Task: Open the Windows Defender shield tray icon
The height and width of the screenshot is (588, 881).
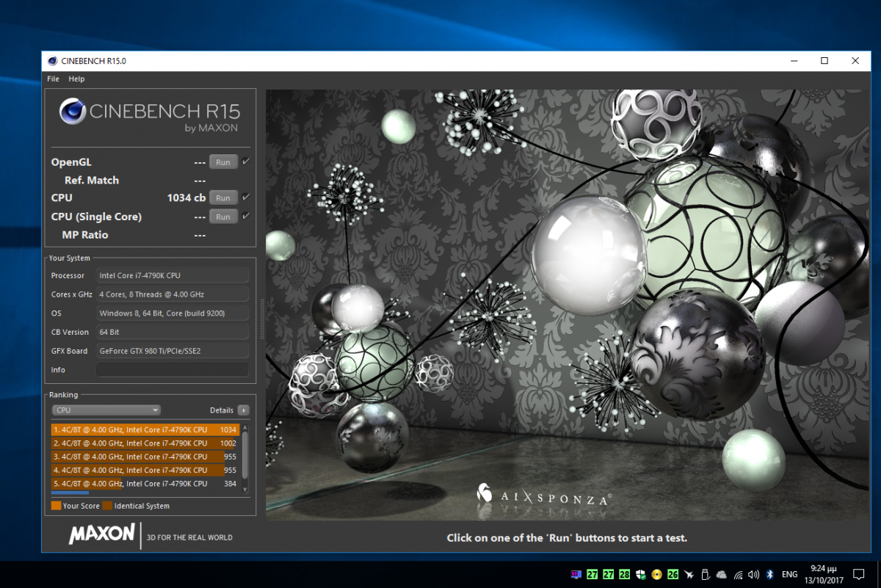Action: (x=641, y=574)
